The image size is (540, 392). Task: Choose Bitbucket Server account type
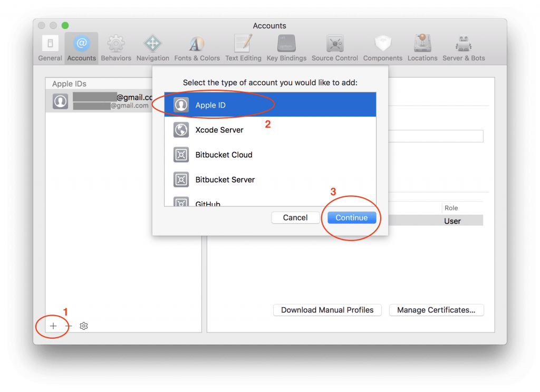click(x=271, y=179)
